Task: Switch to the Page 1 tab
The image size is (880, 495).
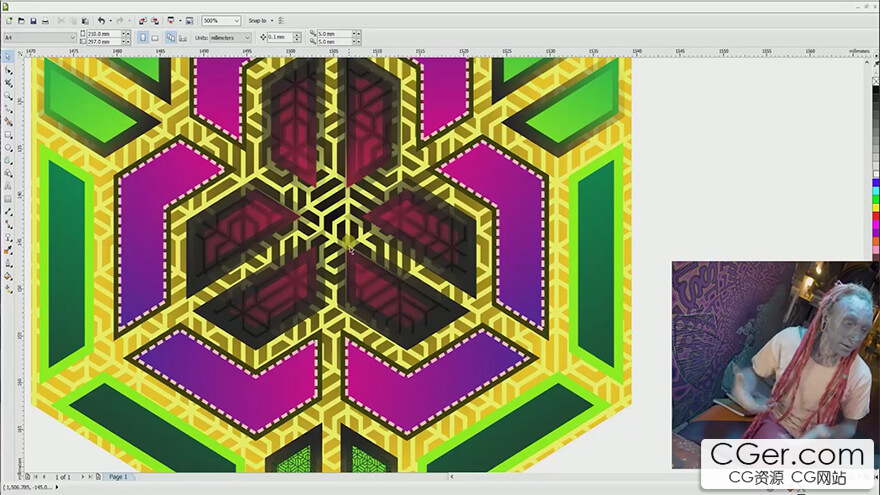Action: click(118, 476)
